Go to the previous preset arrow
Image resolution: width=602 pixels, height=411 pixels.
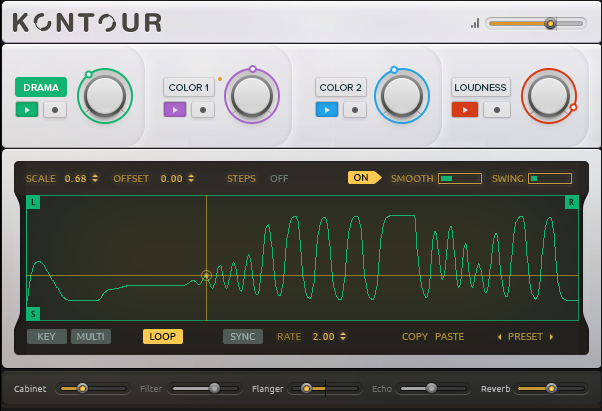[499, 337]
